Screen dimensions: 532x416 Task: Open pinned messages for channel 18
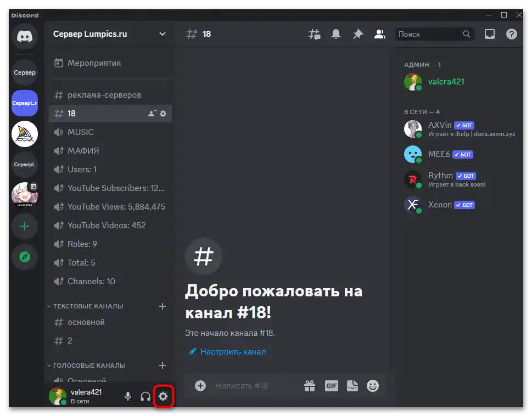tap(357, 33)
